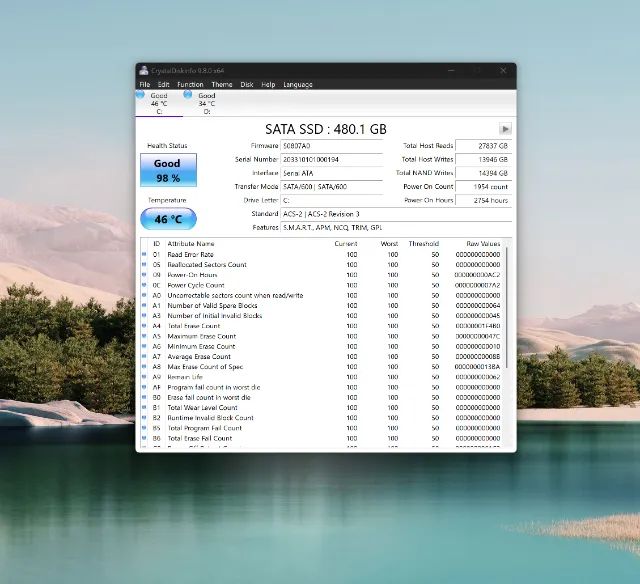Screen dimensions: 640x584
Task: Click the Health Status label
Action: coord(167,146)
